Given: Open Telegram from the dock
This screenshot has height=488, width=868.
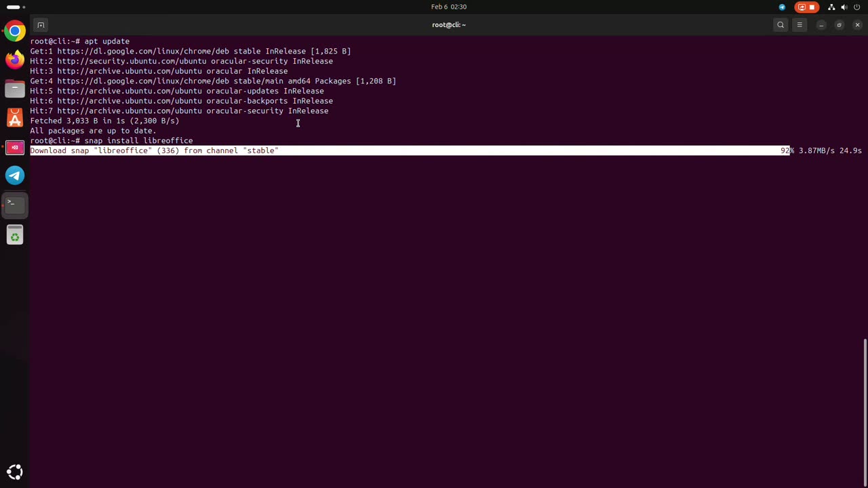Looking at the screenshot, I should (15, 176).
